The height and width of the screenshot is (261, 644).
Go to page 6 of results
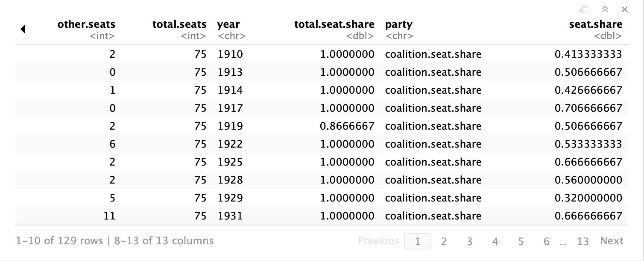[546, 241]
